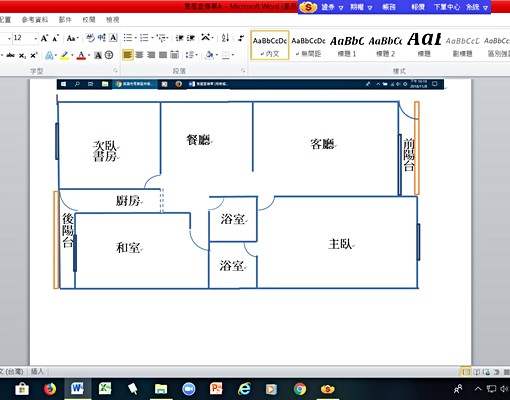
Task: Open the shading color dropdown arrow
Action: point(217,55)
